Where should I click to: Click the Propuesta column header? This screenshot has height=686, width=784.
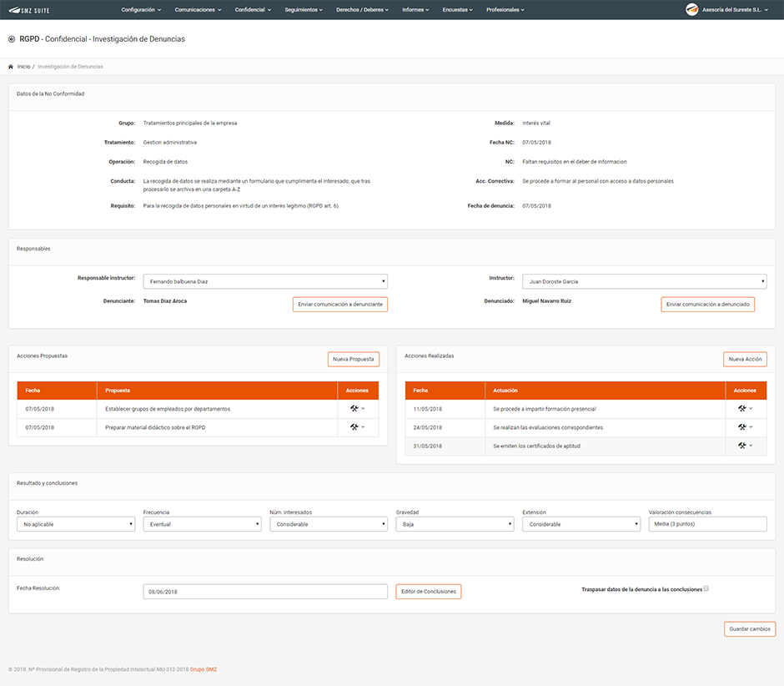pos(217,391)
